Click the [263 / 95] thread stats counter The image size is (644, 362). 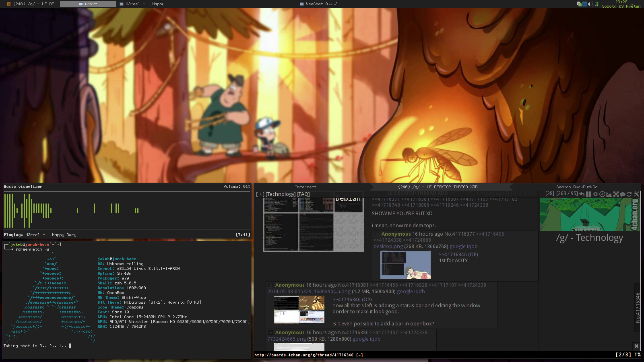[x=567, y=193]
